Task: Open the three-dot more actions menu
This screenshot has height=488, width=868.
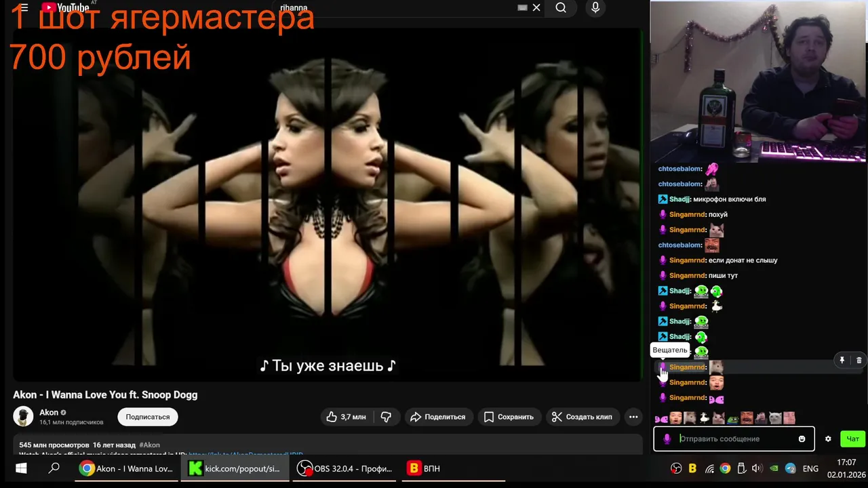Action: click(633, 417)
